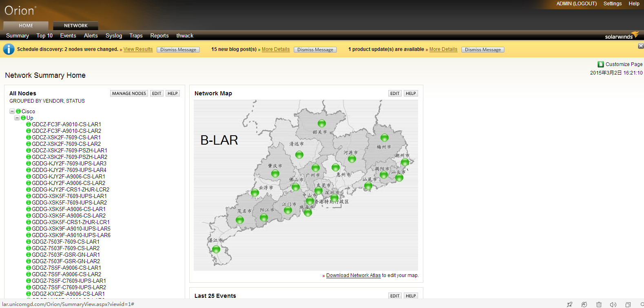Viewport: 644px width, 308px height.
Task: Click EDIT in Last 25 Events panel
Action: click(395, 296)
